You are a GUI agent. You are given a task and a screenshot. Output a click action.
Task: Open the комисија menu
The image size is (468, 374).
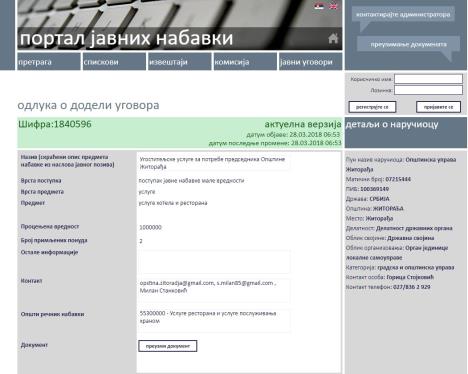245,62
